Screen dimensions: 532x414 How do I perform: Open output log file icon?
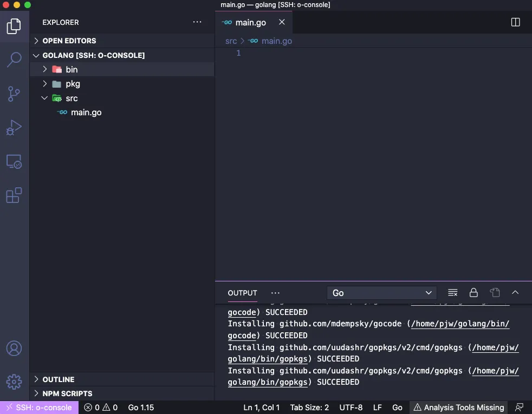click(x=495, y=292)
